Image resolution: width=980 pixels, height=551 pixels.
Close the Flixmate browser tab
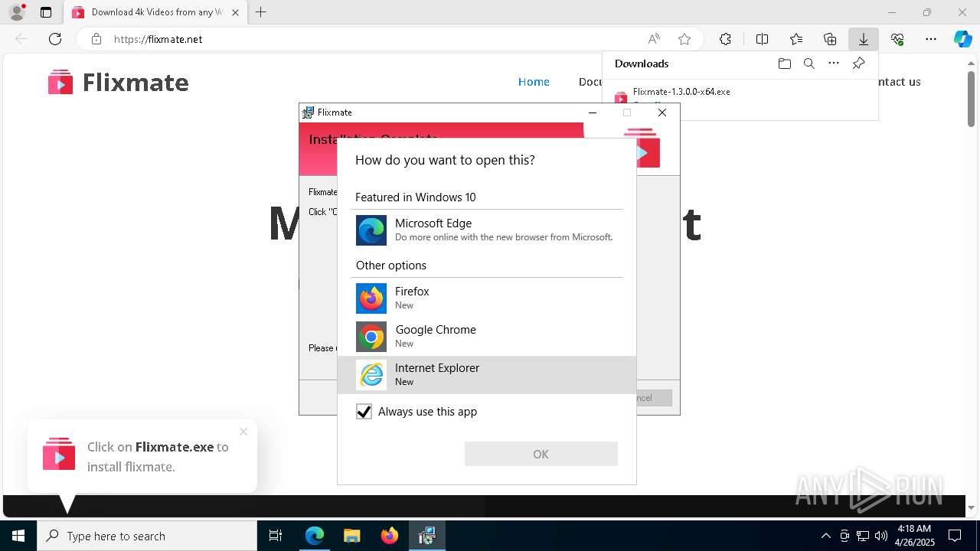click(235, 12)
